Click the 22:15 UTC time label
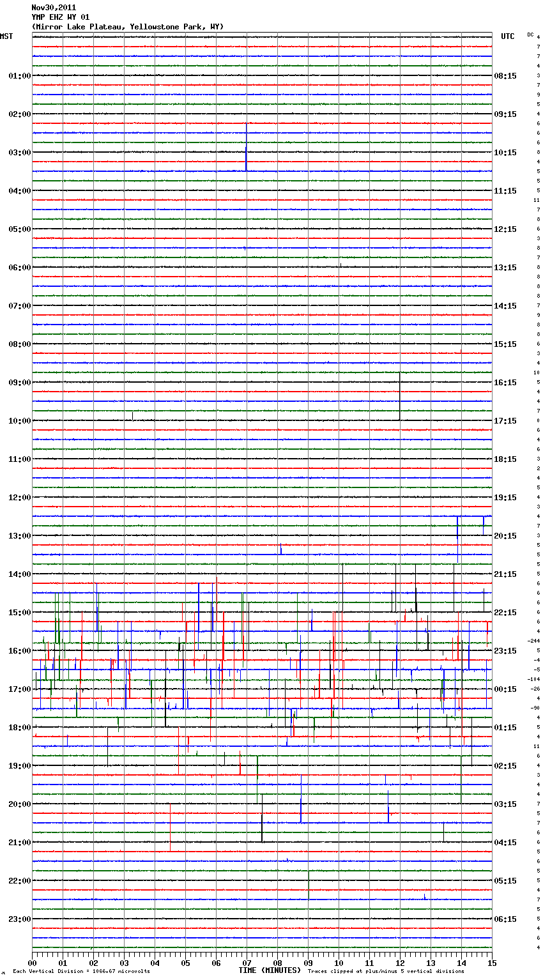 click(x=505, y=613)
